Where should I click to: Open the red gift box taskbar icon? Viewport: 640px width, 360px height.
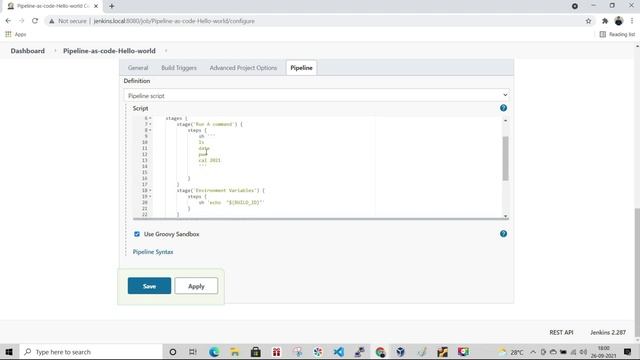tap(276, 352)
